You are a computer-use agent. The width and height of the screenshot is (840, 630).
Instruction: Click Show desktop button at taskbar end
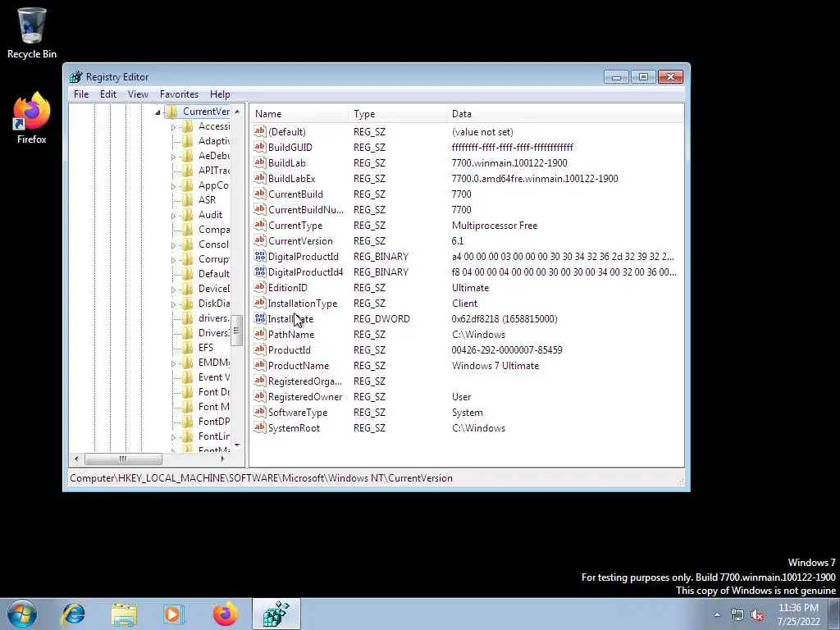[x=833, y=614]
